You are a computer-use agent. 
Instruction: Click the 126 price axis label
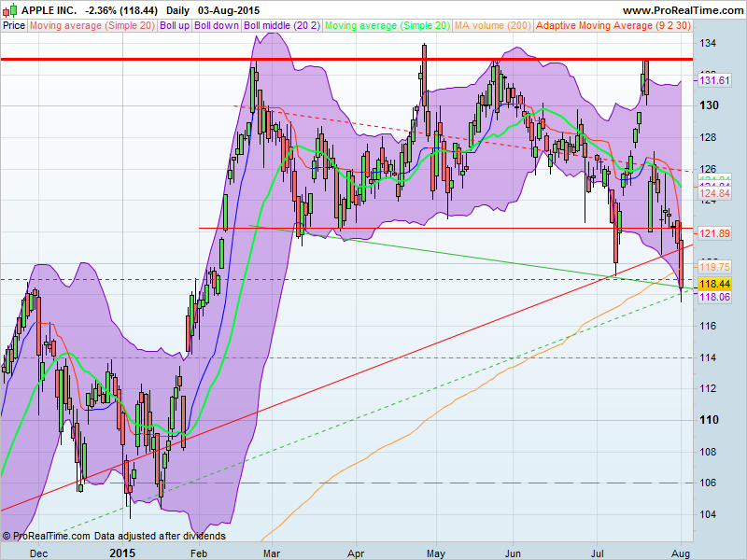tap(708, 169)
